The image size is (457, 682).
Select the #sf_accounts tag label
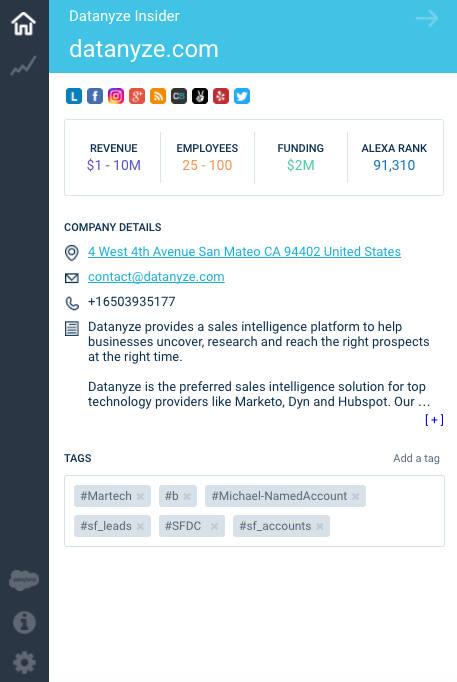[275, 526]
